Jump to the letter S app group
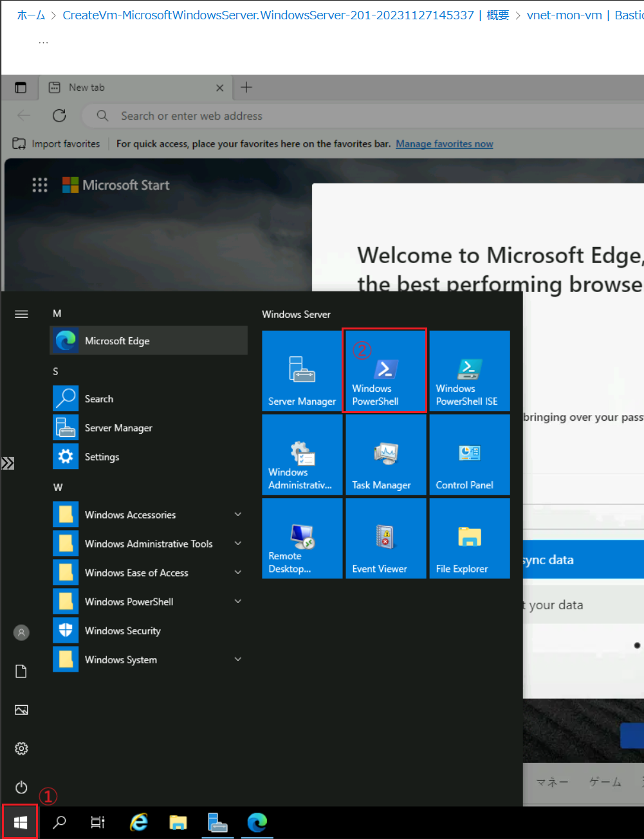 (x=55, y=371)
